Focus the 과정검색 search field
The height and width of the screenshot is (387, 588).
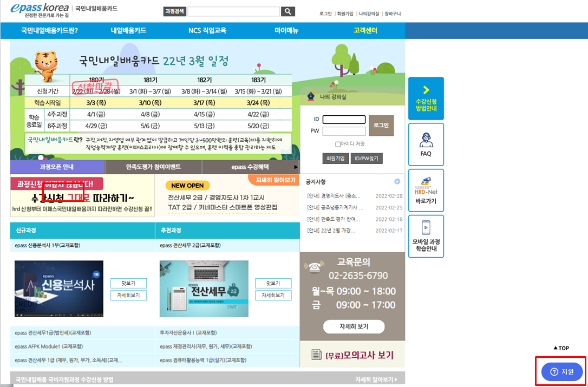233,11
